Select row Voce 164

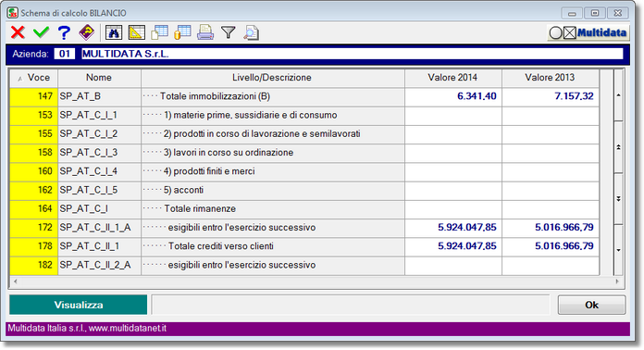coord(33,208)
